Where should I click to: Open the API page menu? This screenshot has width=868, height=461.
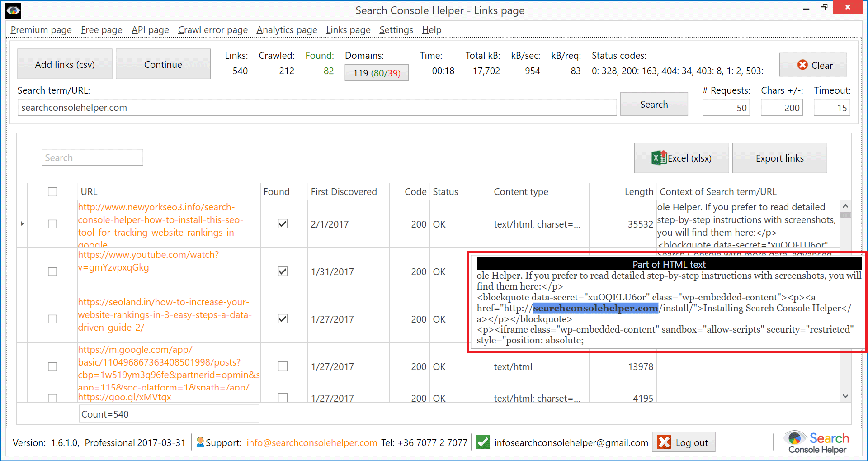tap(150, 30)
